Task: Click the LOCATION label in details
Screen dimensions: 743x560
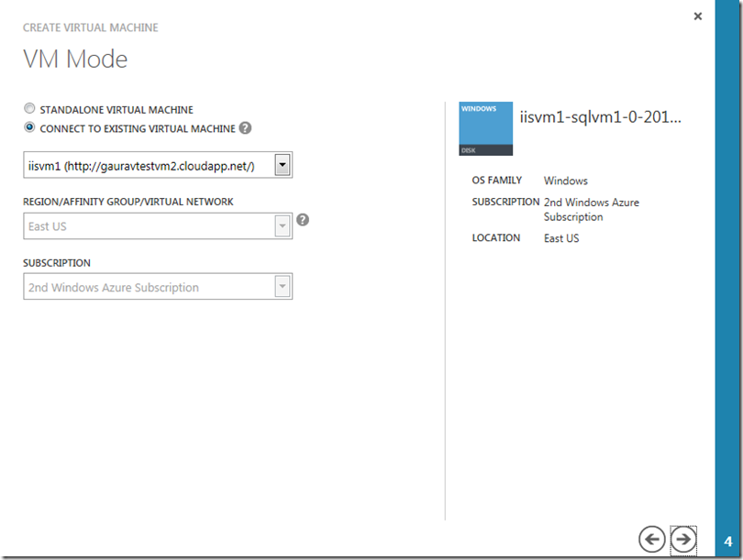Action: click(495, 237)
